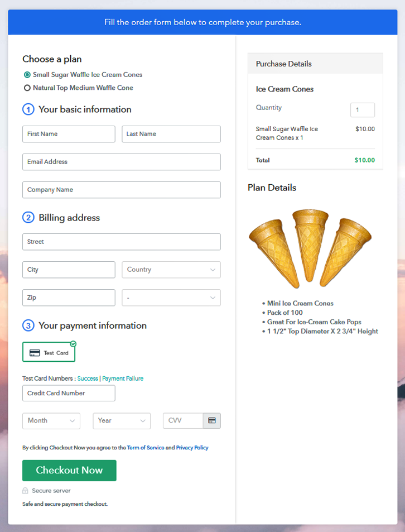Click the step 2 billing address circle
405x532 pixels.
(28, 218)
